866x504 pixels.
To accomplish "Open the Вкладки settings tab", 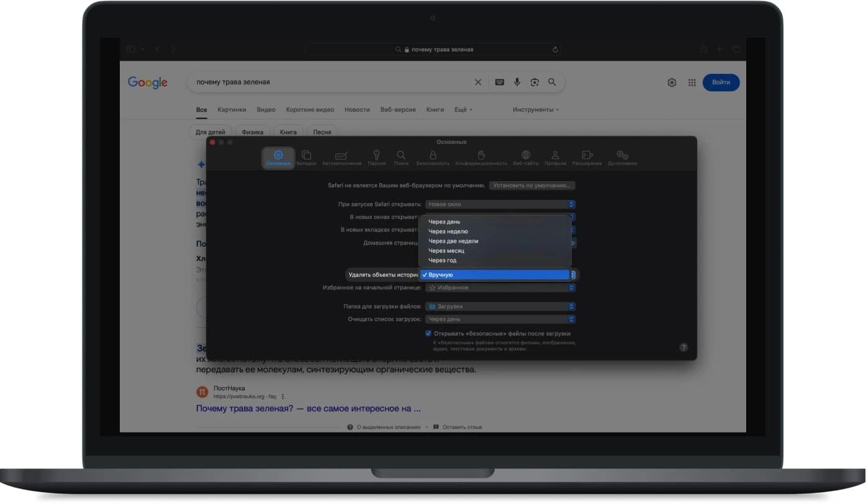I will point(306,158).
